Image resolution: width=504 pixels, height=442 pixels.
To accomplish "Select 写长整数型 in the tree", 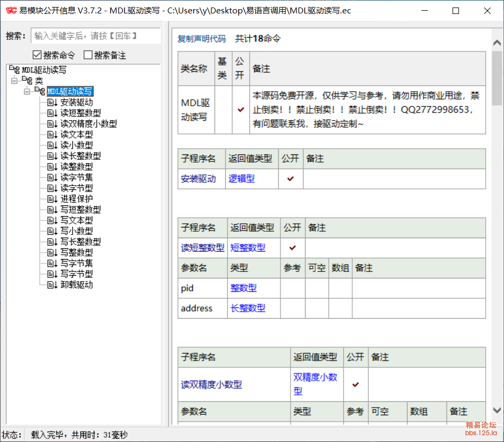I will pyautogui.click(x=80, y=242).
